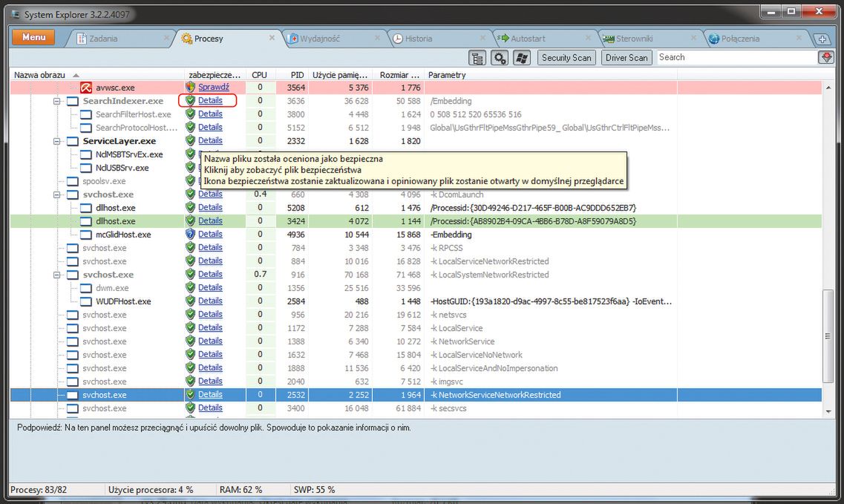Click window icon of SearchProtocolHost process
Image resolution: width=844 pixels, height=504 pixels.
[x=86, y=128]
